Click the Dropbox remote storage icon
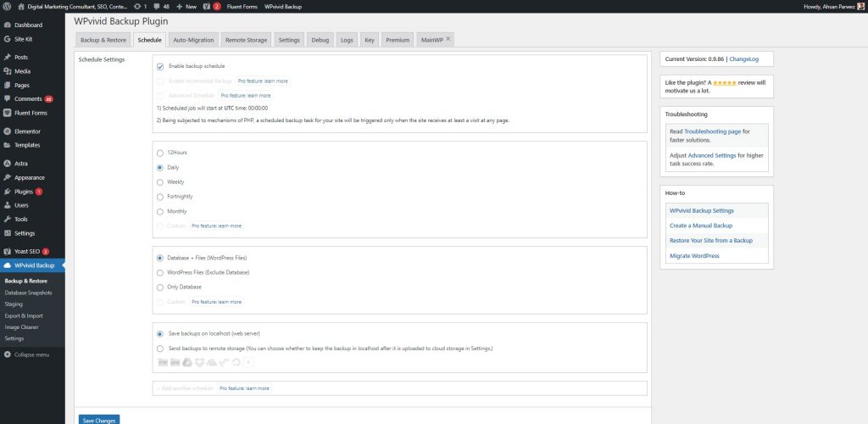The width and height of the screenshot is (868, 424). 199,362
